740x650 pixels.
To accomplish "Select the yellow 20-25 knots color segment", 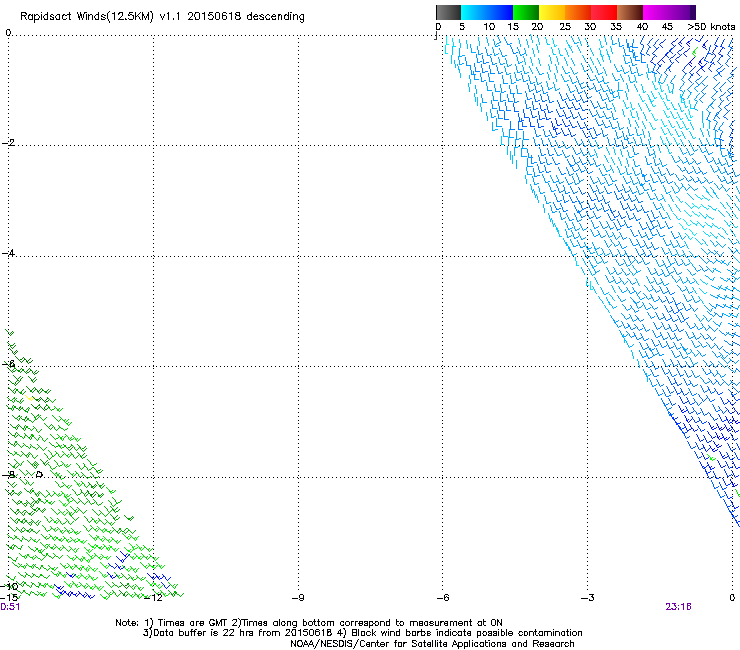I will point(552,12).
